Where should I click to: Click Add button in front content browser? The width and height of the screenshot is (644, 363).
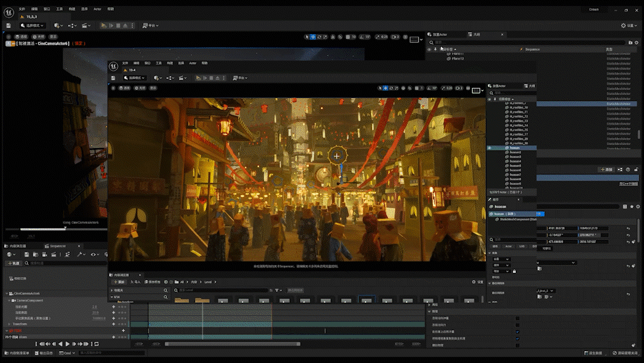click(x=119, y=282)
